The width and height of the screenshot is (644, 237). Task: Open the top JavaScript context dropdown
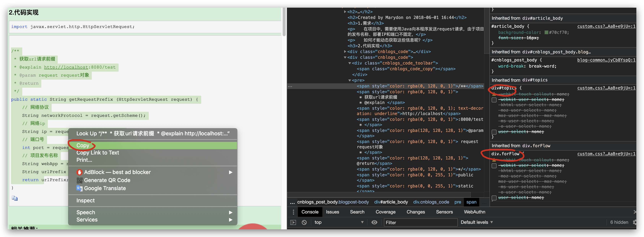(339, 222)
